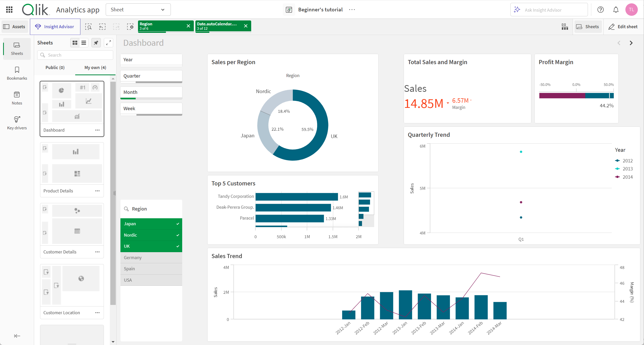The image size is (644, 345).
Task: Toggle grid view for sheets
Action: (74, 42)
